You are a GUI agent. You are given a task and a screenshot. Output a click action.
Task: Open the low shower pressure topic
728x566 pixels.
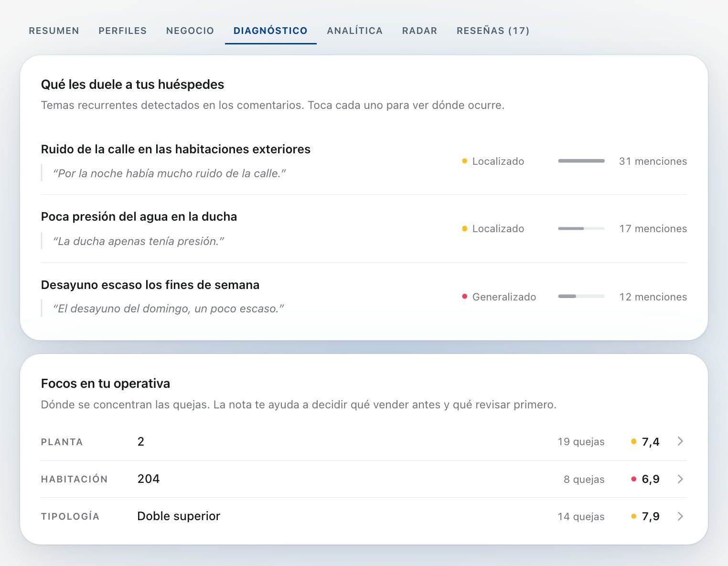(364, 229)
